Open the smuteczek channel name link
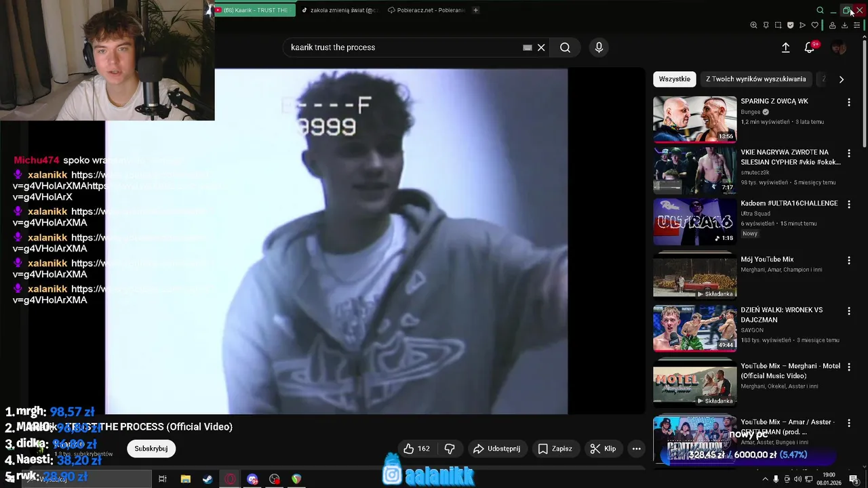Screen dimensions: 868x488 click(756, 173)
